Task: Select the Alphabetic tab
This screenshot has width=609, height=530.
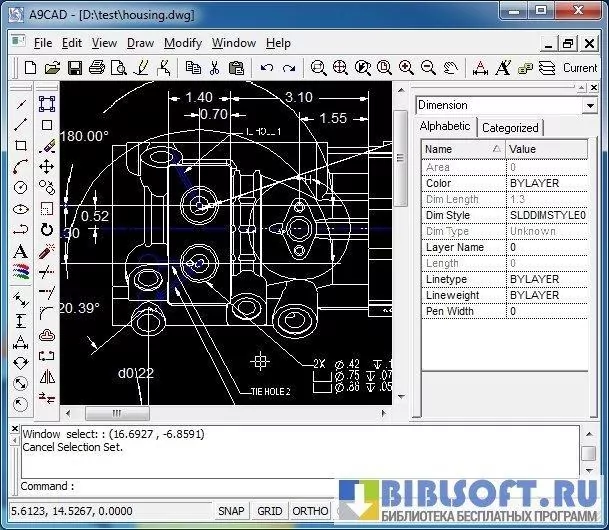Action: (x=445, y=127)
